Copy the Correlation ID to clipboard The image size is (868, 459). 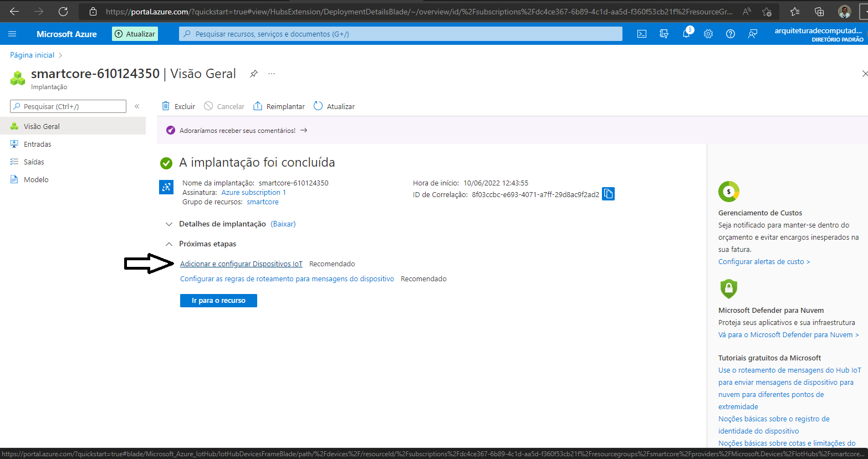click(608, 194)
